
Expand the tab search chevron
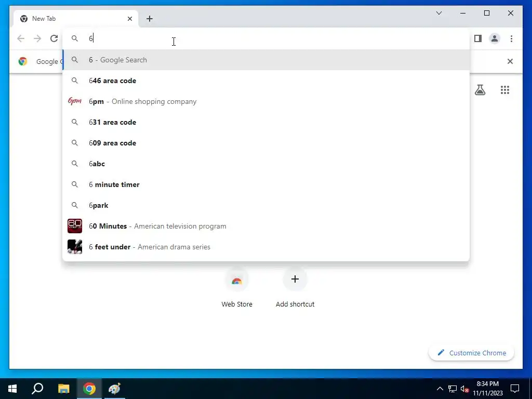pos(438,13)
